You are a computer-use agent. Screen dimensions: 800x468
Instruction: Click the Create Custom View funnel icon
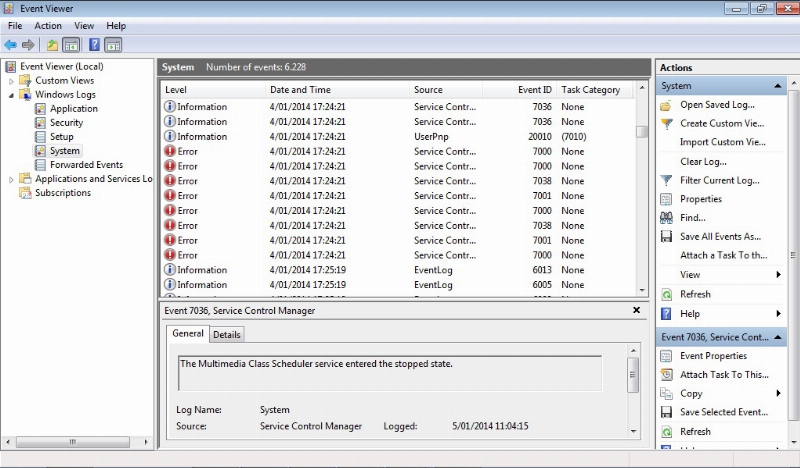coord(666,124)
